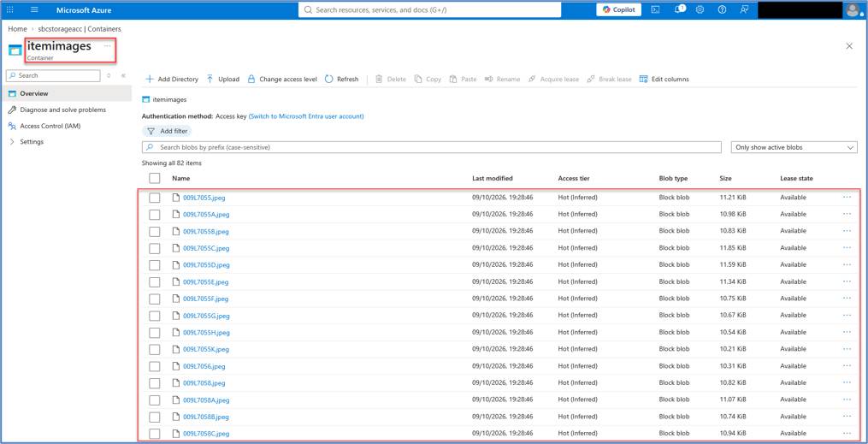Toggle expand/collapse arrows beside menu search
Viewport: 868px width, 444px height.
[x=109, y=75]
